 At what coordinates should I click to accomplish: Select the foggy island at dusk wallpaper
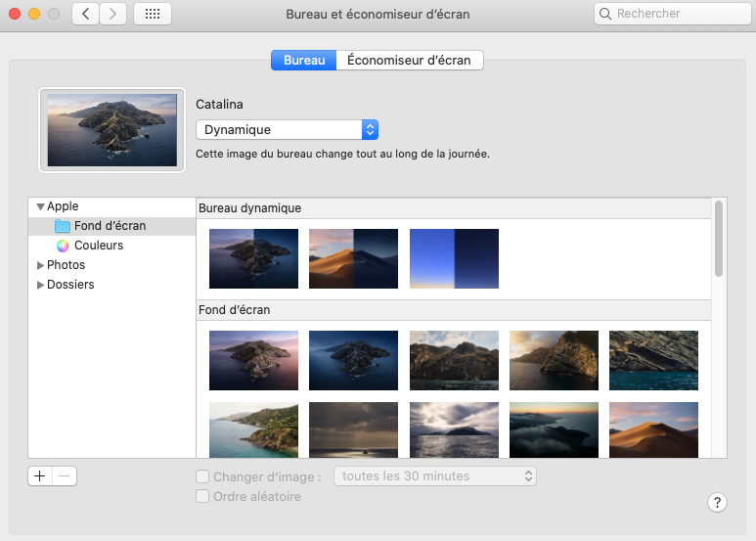pyautogui.click(x=554, y=429)
